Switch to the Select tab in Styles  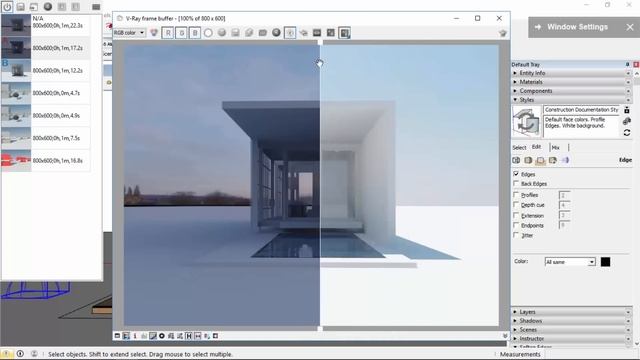click(519, 147)
